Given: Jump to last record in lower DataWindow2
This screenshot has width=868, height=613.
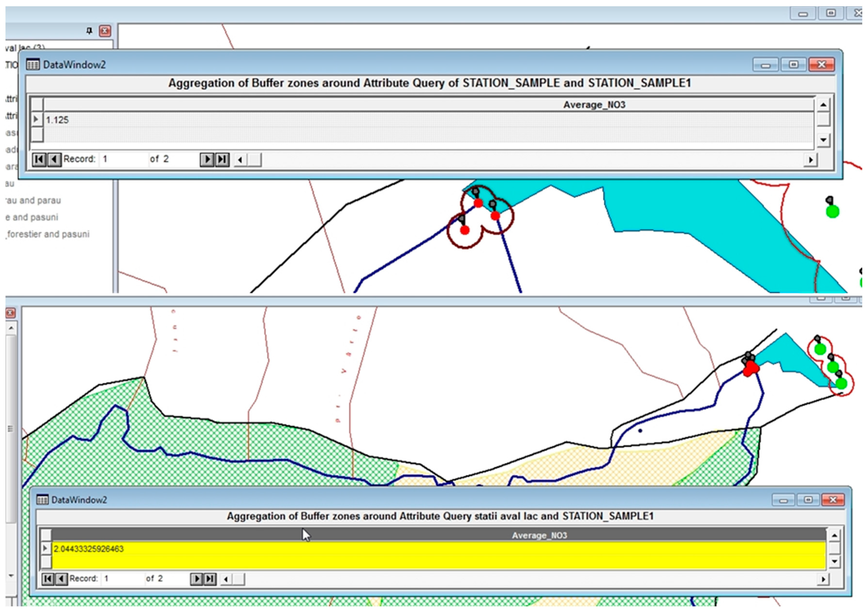Looking at the screenshot, I should (210, 579).
